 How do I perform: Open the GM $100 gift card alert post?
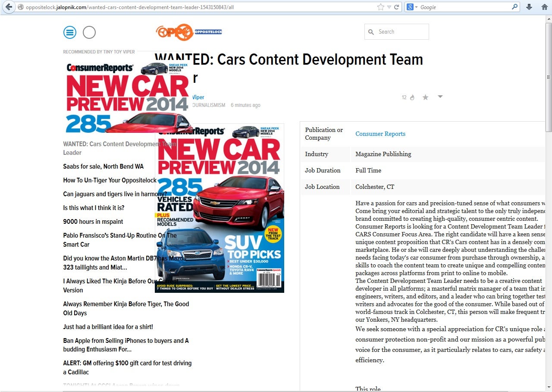click(x=127, y=367)
